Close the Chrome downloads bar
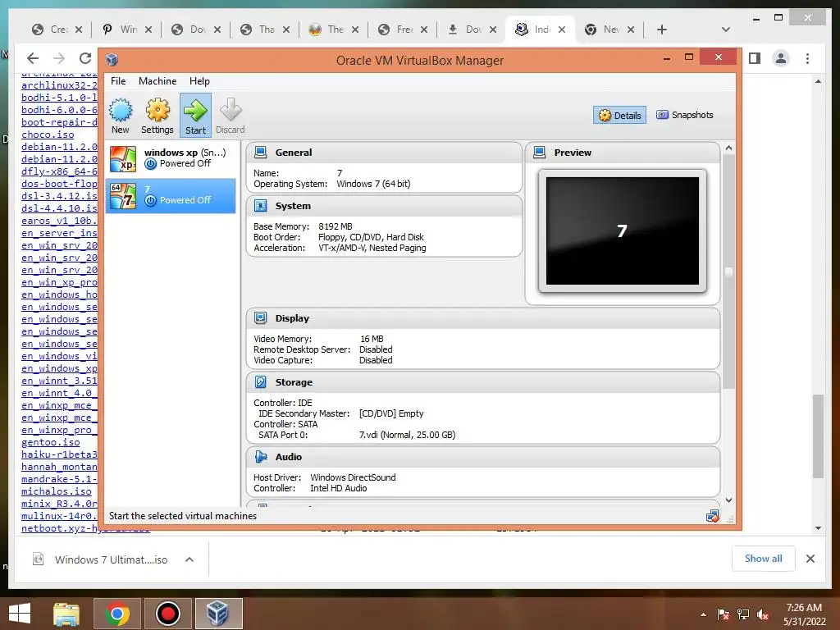Screen dimensions: 840x630 click(x=810, y=559)
